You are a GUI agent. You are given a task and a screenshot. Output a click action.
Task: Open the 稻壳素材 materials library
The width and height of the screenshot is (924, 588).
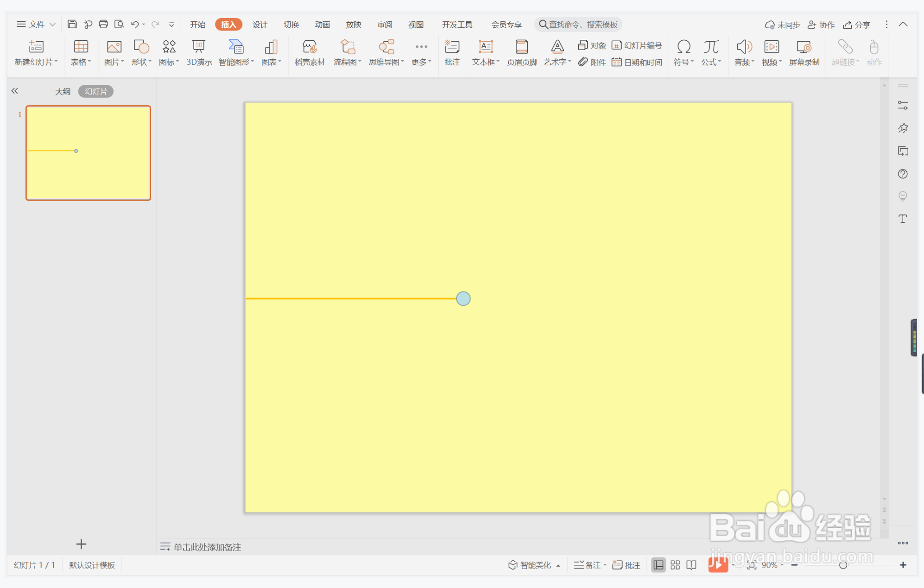pyautogui.click(x=310, y=52)
